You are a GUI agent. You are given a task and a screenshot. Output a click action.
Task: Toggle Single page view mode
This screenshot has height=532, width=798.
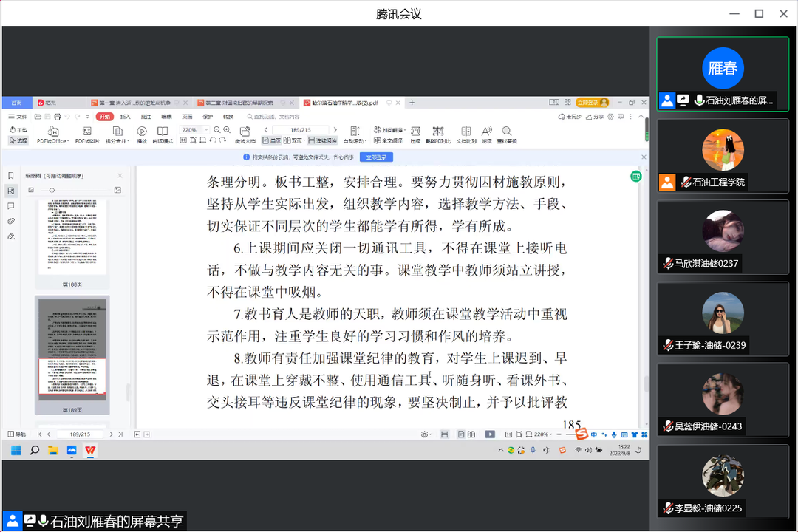point(271,140)
